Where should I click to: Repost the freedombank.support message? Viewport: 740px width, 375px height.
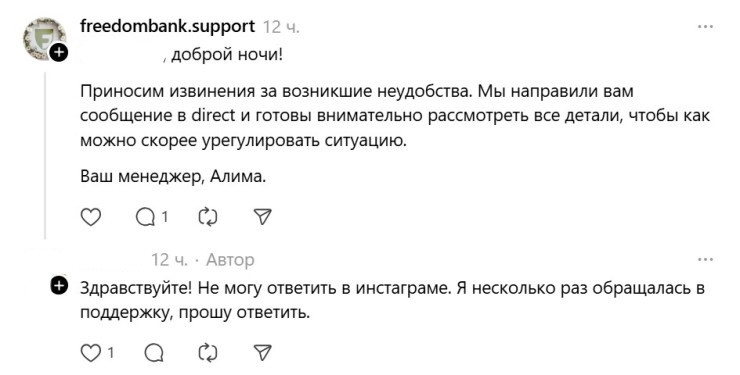pyautogui.click(x=208, y=217)
